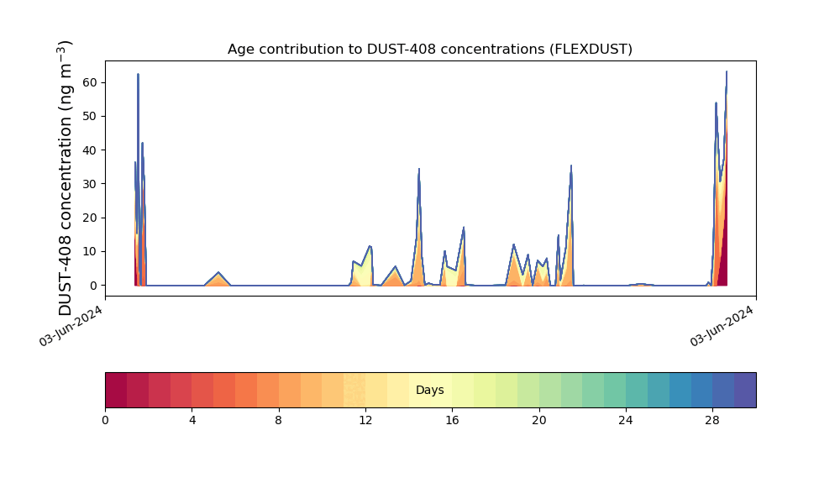Viewport: 840px width, 504px height.
Task: Pick the pale colorbar segment starting at tick 12
Action: [376, 390]
